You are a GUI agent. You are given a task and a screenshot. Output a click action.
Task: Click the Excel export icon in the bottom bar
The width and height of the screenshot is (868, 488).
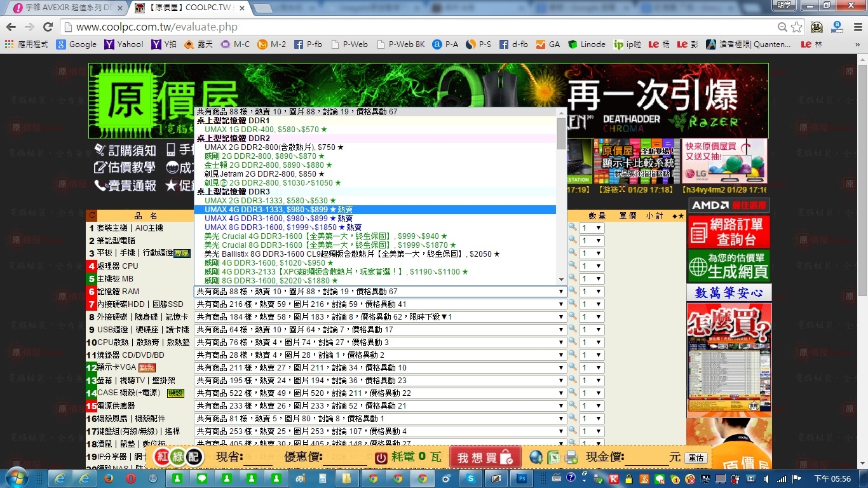553,457
